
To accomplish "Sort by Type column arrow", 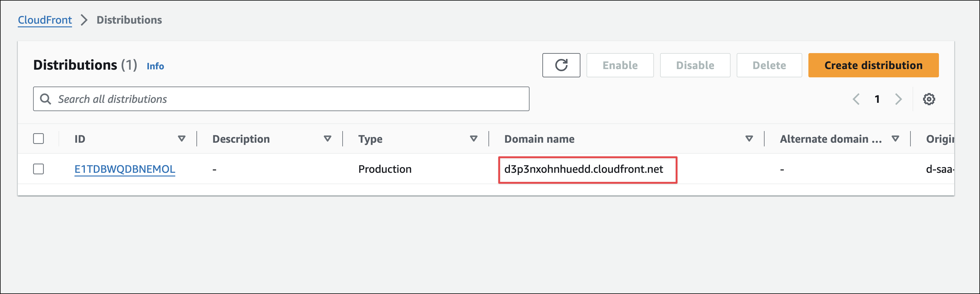I will tap(473, 139).
